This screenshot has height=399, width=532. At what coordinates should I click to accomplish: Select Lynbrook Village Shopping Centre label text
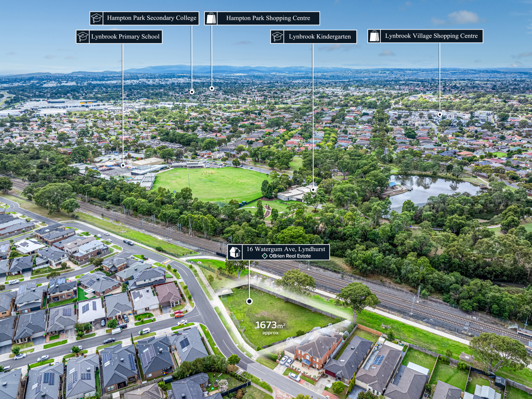(x=431, y=36)
